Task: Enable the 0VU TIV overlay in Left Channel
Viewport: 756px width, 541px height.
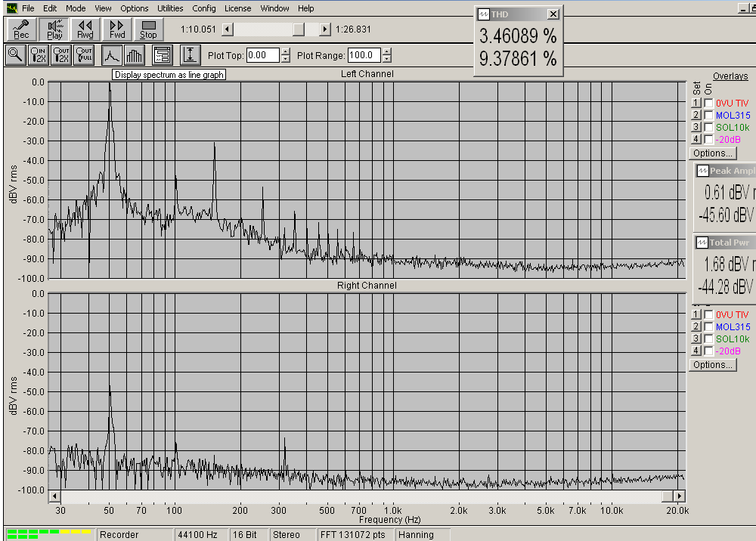Action: pos(708,104)
